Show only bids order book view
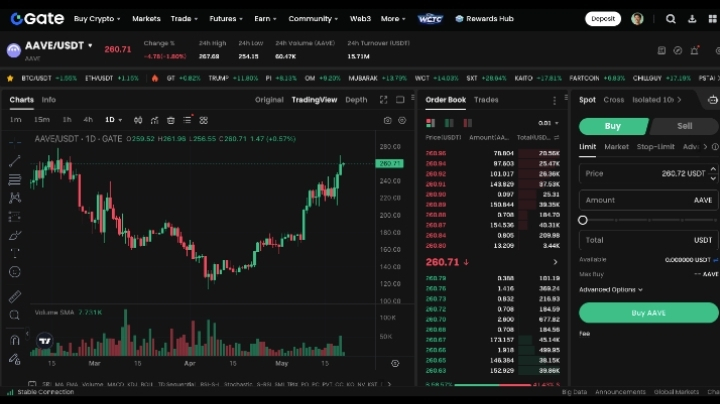Screen dimensions: 720x404 pos(449,123)
